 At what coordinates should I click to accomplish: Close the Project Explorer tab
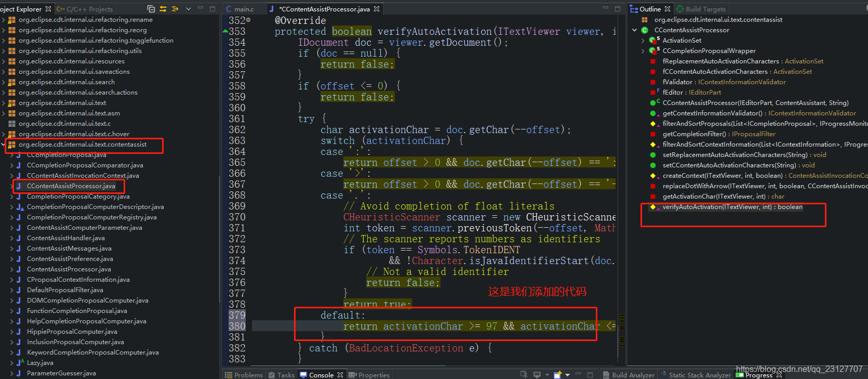(48, 9)
